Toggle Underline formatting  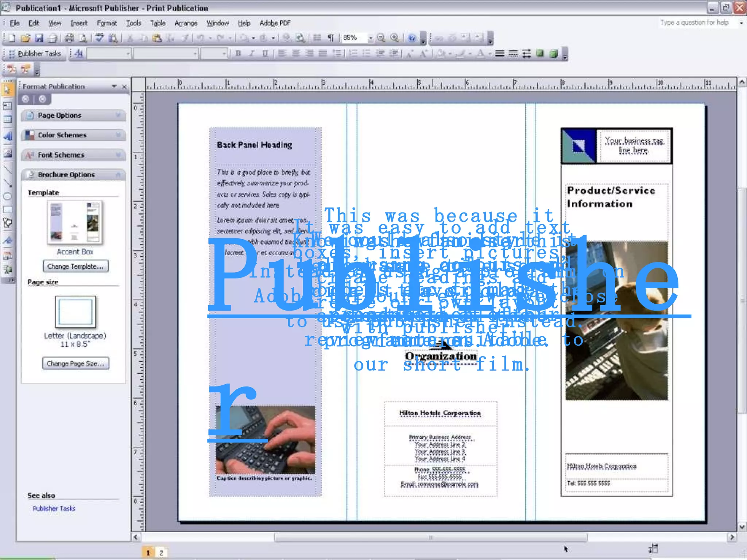click(265, 54)
